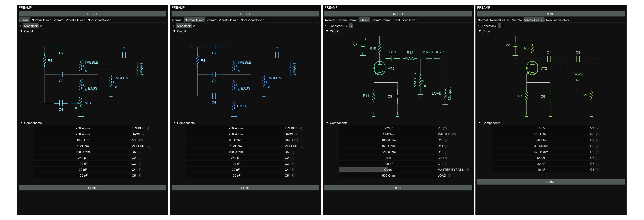Screen dimensions: 644x220
Task: Click the help icon next to TREBLE in Normal panel
Action: point(147,128)
